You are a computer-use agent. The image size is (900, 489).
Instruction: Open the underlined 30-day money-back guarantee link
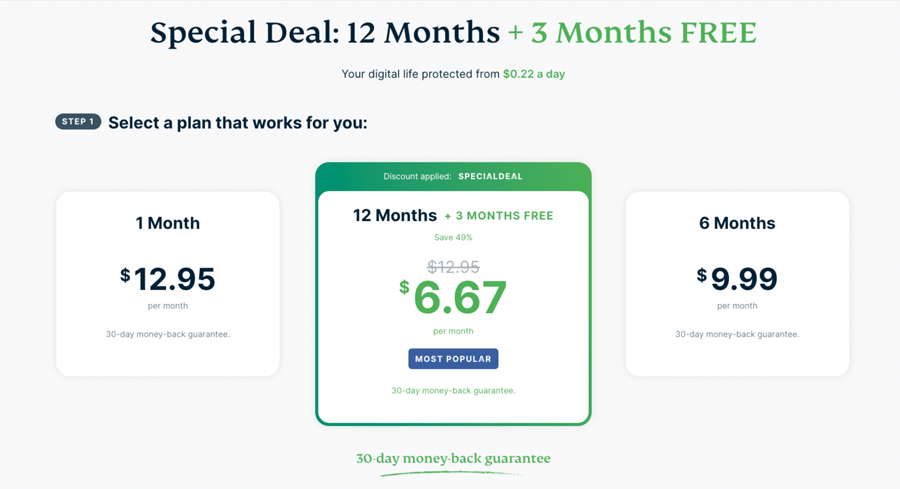click(453, 459)
